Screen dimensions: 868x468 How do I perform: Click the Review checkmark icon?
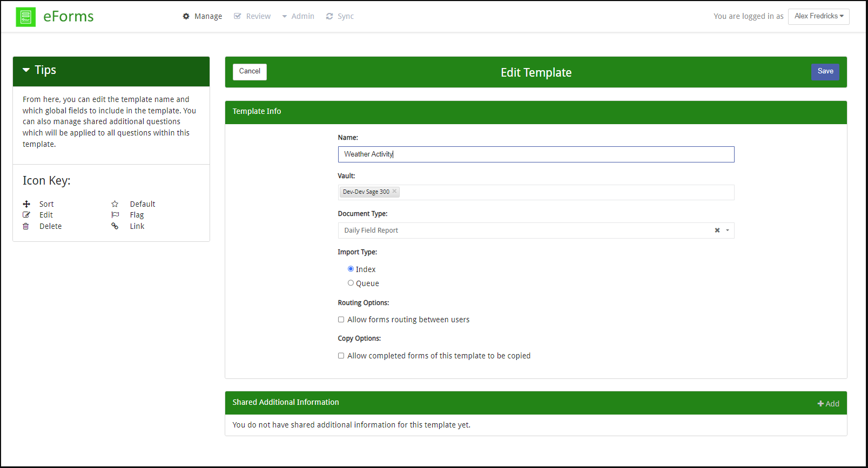click(237, 16)
